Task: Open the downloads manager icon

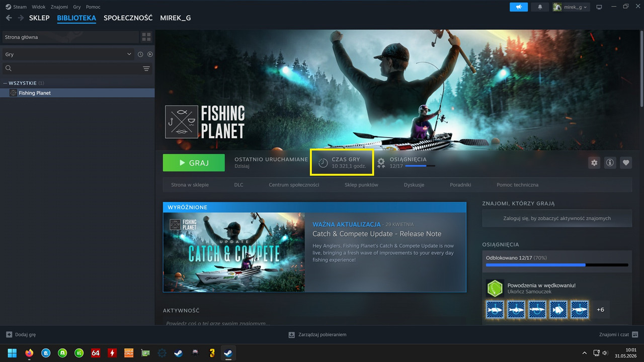Action: pyautogui.click(x=291, y=334)
